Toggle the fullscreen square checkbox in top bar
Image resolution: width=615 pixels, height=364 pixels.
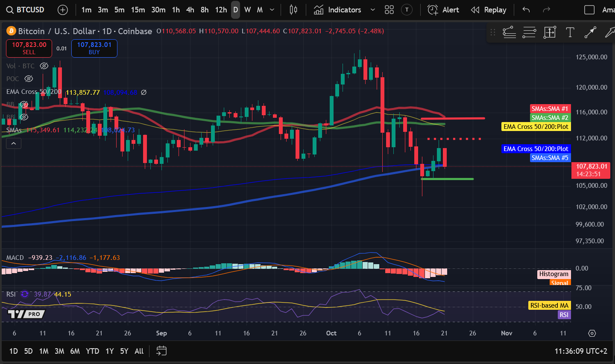[589, 10]
